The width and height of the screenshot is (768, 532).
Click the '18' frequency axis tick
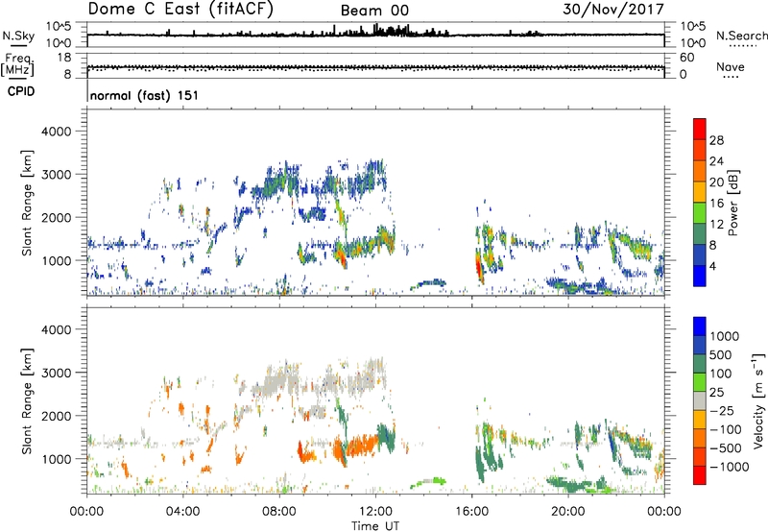tap(64, 58)
